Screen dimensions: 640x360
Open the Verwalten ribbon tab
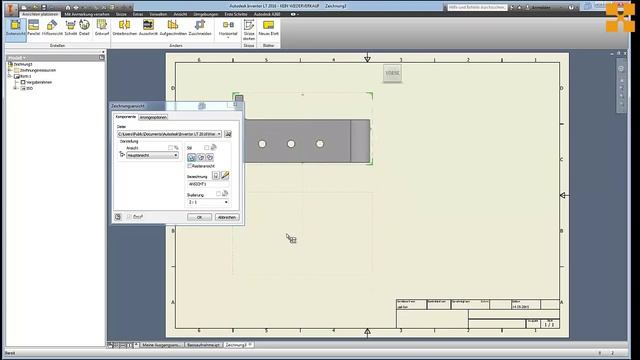(x=158, y=14)
